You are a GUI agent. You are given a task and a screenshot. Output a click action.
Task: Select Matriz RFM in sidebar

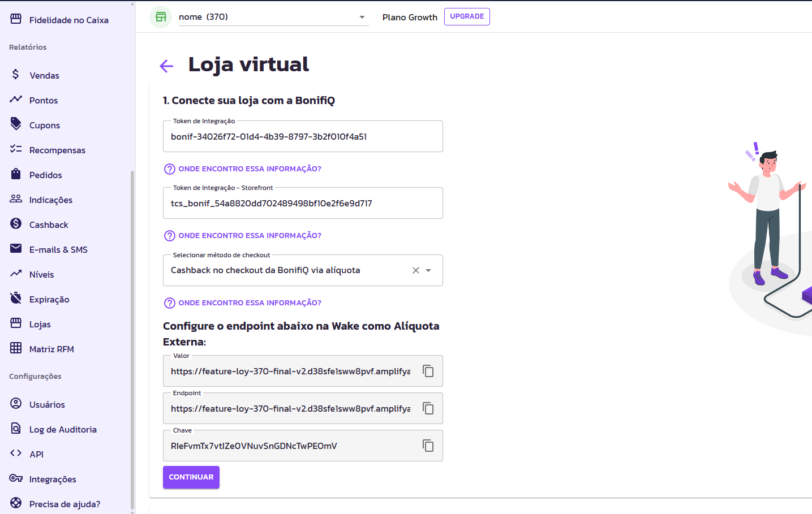[51, 349]
